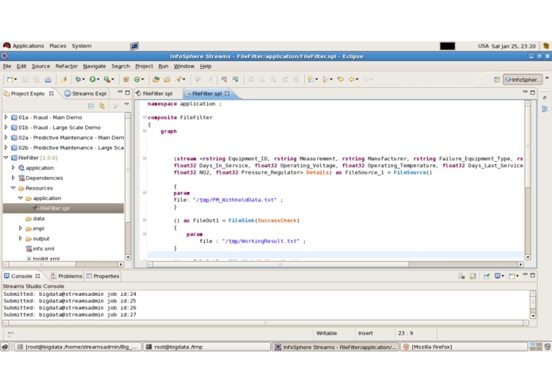The height and width of the screenshot is (392, 552).
Task: Click the Open Console icon
Action: (x=512, y=276)
